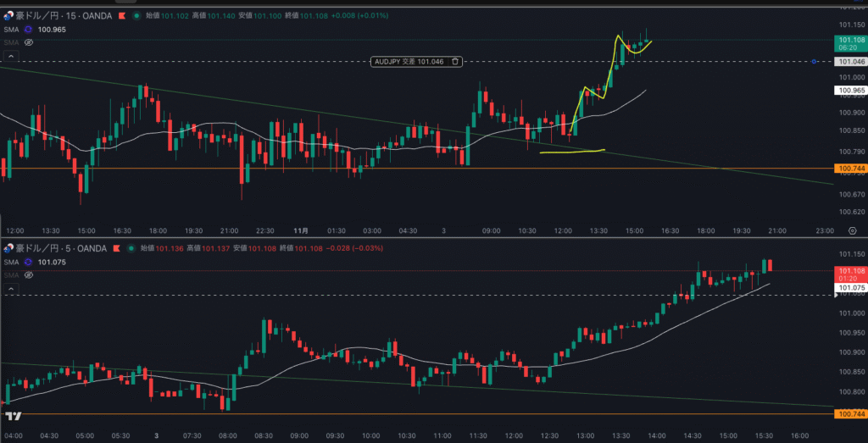Screen dimensions: 868x443
Task: Click the blue alert handle on dashed line
Action: coord(814,62)
